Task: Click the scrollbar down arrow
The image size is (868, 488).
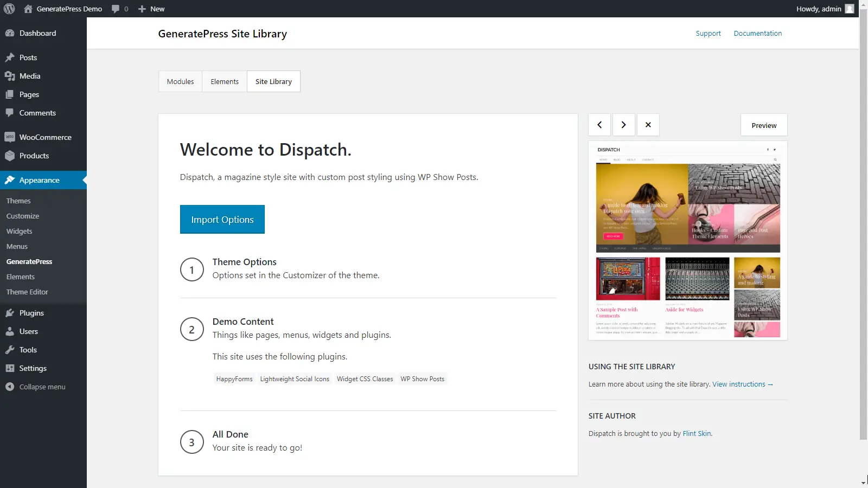Action: [864, 483]
